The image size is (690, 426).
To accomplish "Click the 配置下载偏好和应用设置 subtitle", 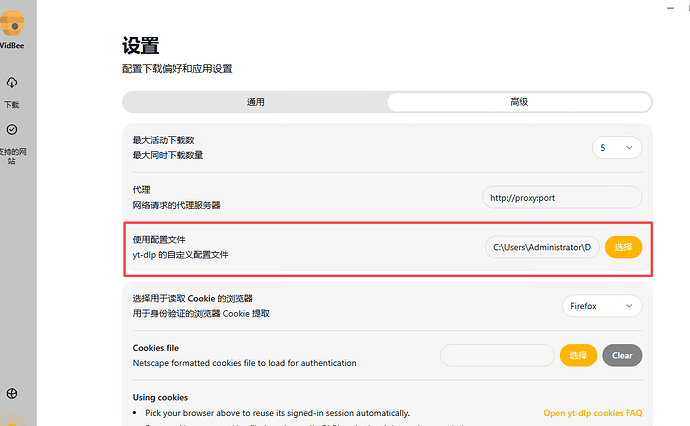I will click(x=177, y=69).
